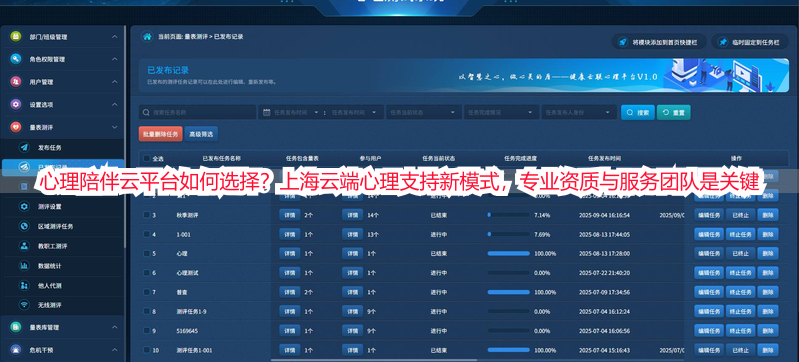Check the box for row 8 测评任务1-9

pos(147,311)
